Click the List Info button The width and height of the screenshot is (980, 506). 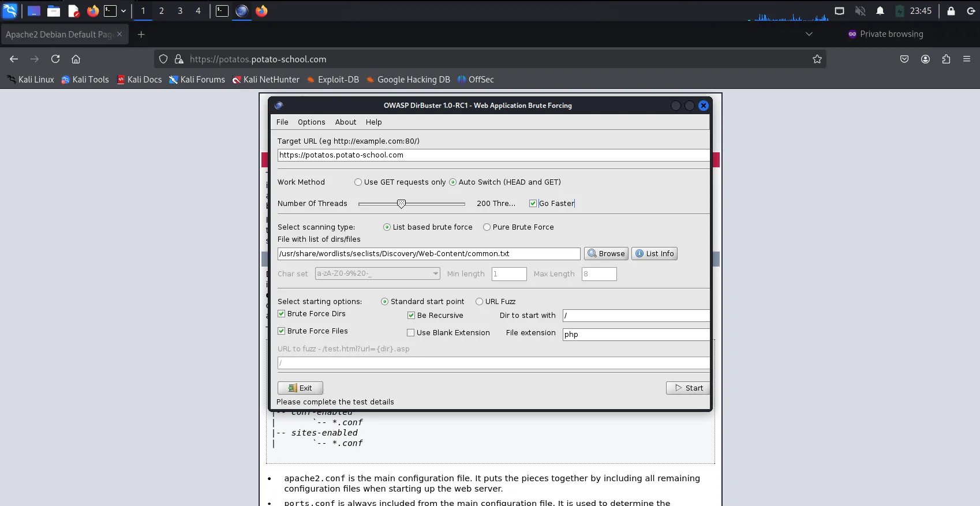pos(654,254)
